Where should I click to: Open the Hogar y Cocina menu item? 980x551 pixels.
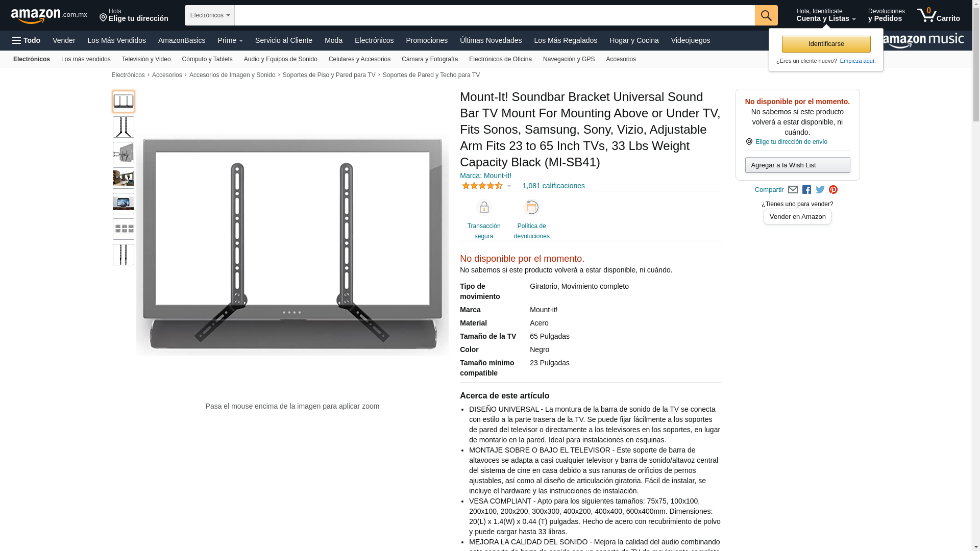coord(634,40)
